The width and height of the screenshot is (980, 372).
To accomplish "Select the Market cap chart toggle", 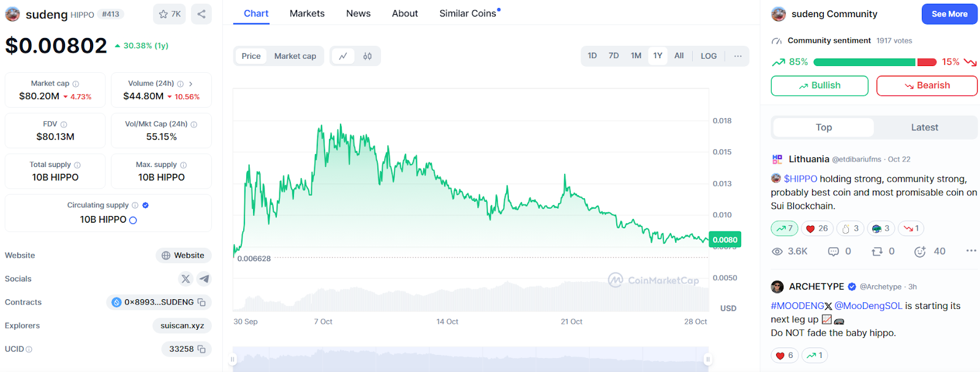I will pos(295,56).
